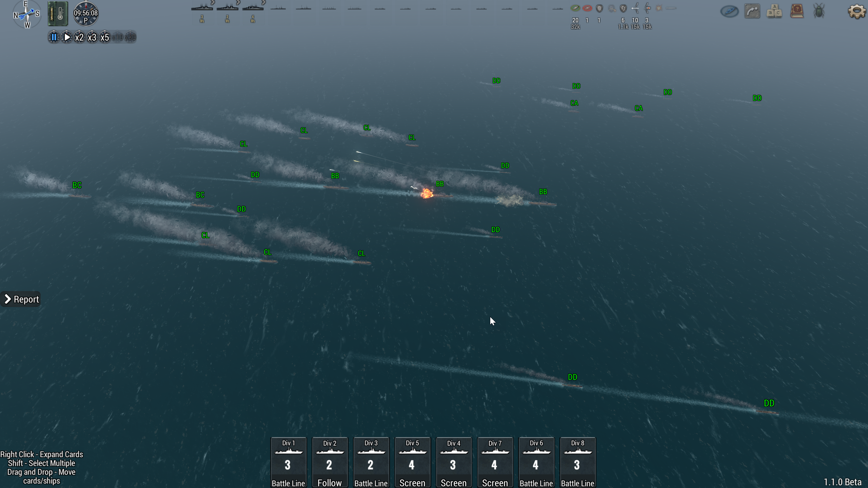Screen dimensions: 868x488
Task: Click the wind direction compass
Action: 26,14
